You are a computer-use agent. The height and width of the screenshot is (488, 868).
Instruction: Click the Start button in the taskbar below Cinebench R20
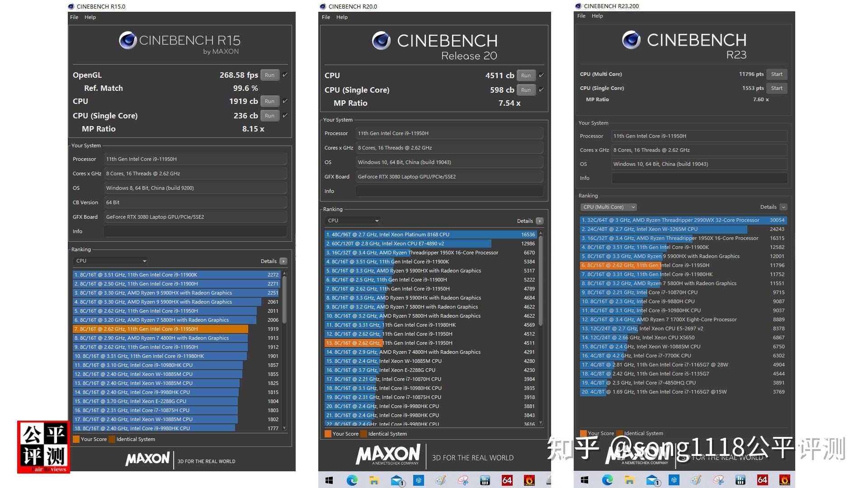(329, 480)
